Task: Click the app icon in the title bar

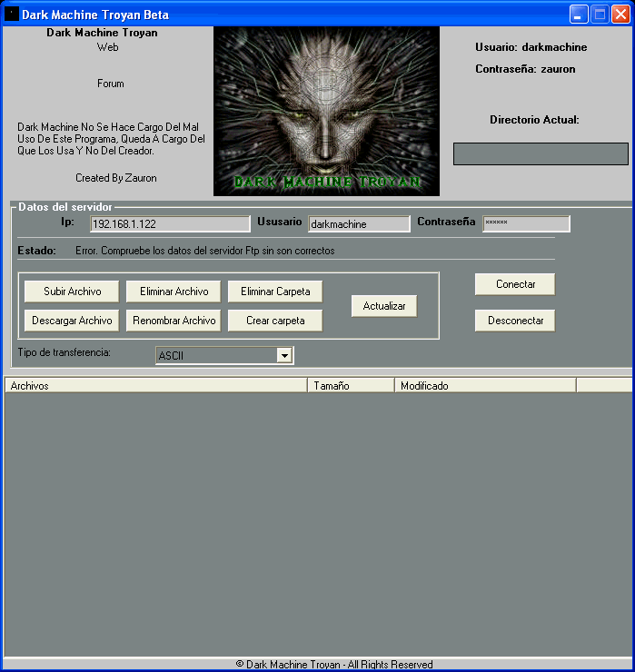Action: (12, 15)
